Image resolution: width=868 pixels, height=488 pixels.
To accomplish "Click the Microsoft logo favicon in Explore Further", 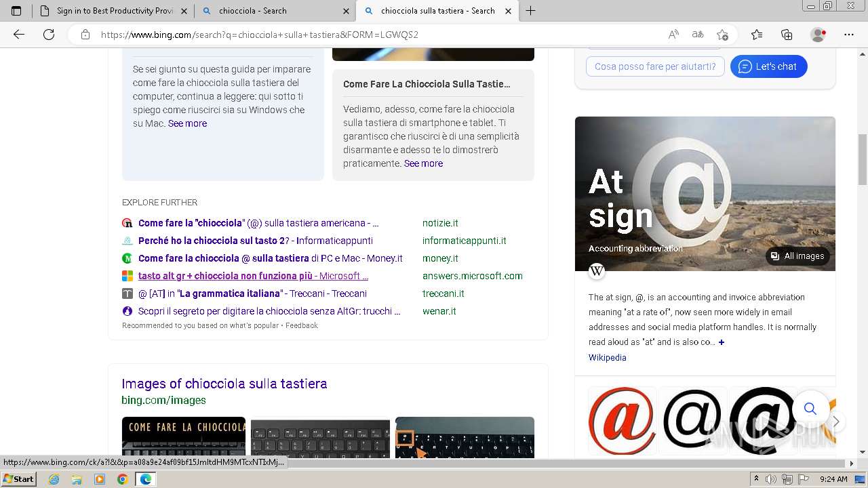I will click(127, 276).
